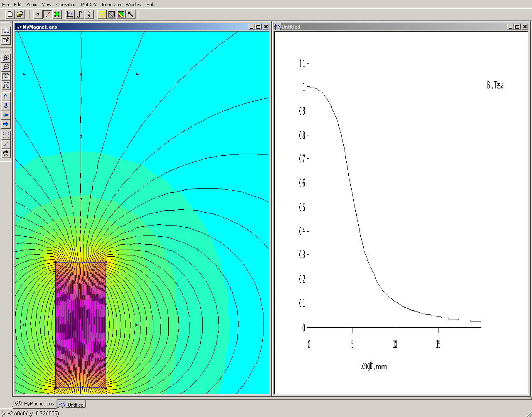532x417 pixels.
Task: Minimize the Untitled plot window
Action: (511, 27)
